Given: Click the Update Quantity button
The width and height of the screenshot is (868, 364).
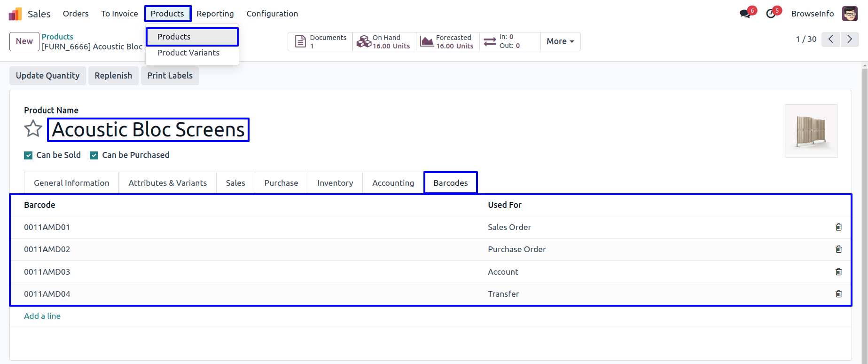Looking at the screenshot, I should (x=47, y=76).
